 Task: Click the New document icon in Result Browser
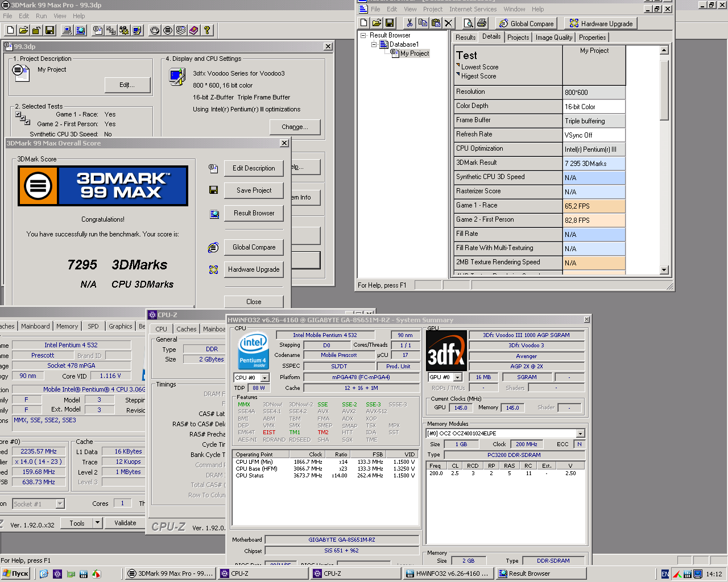coord(363,23)
